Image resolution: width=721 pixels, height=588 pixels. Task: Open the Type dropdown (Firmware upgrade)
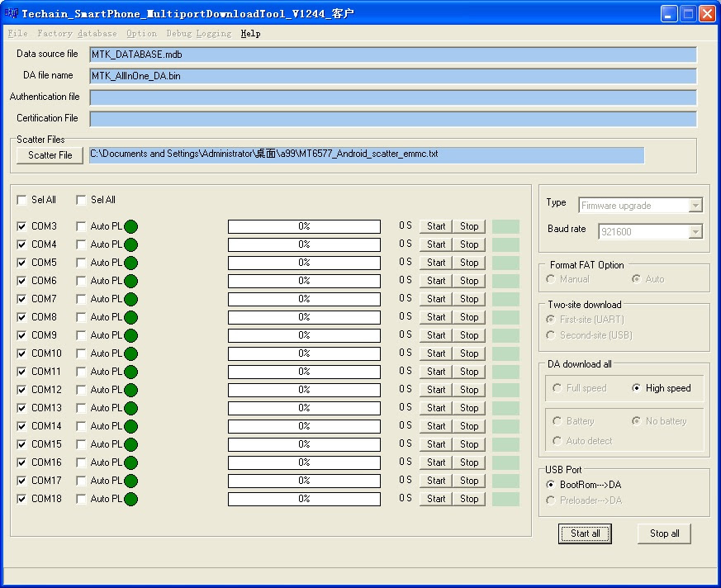[x=695, y=205]
